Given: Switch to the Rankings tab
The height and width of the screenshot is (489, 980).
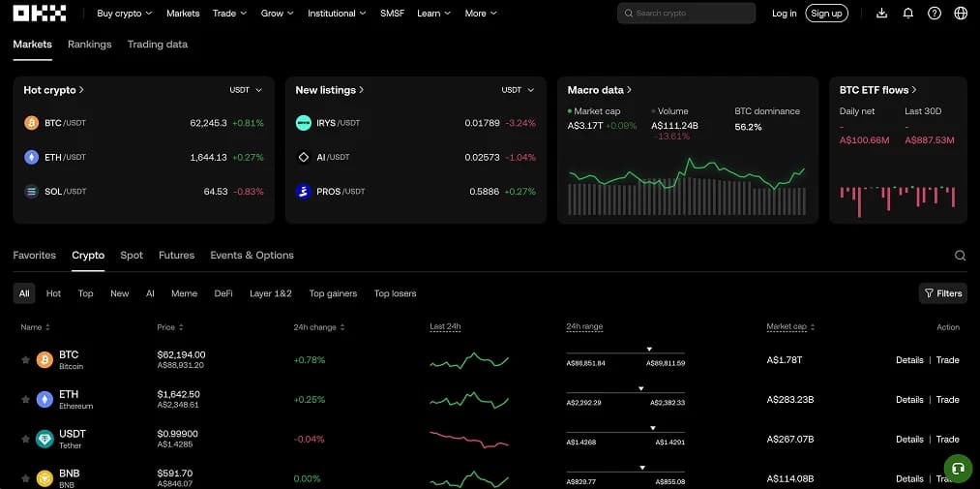Looking at the screenshot, I should pos(89,45).
